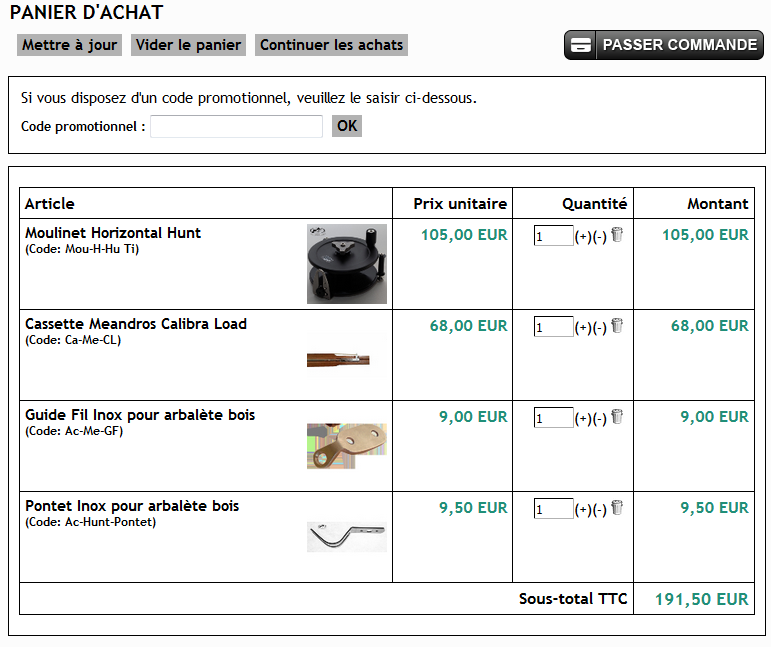Increase Moulinet Horizontal Hunt quantity with (+)
Image resolution: width=771 pixels, height=647 pixels.
(x=582, y=237)
